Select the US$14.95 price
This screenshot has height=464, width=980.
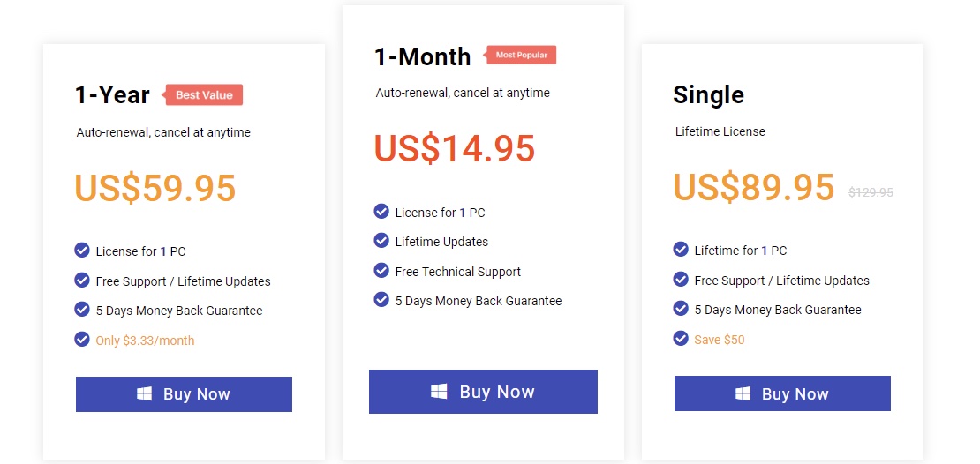455,148
